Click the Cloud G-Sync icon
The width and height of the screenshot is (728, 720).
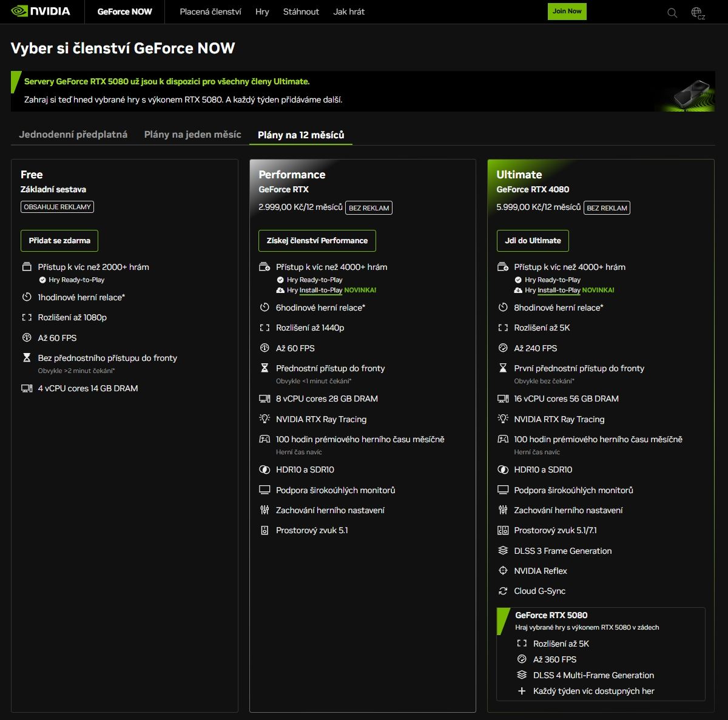pos(502,591)
